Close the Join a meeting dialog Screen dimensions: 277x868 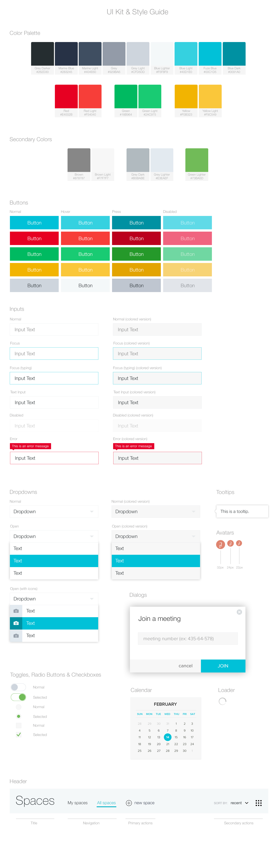[239, 612]
